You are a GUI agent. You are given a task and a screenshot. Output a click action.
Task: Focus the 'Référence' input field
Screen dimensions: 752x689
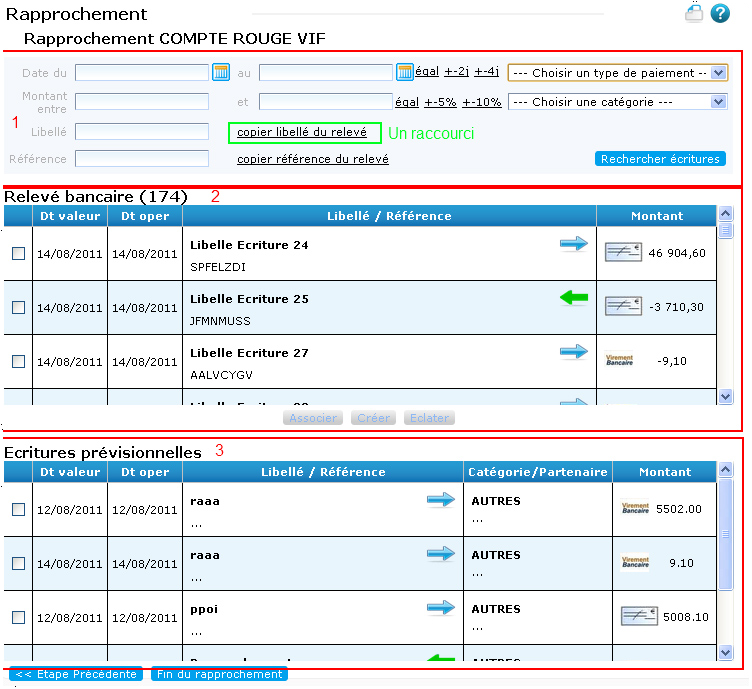click(142, 159)
